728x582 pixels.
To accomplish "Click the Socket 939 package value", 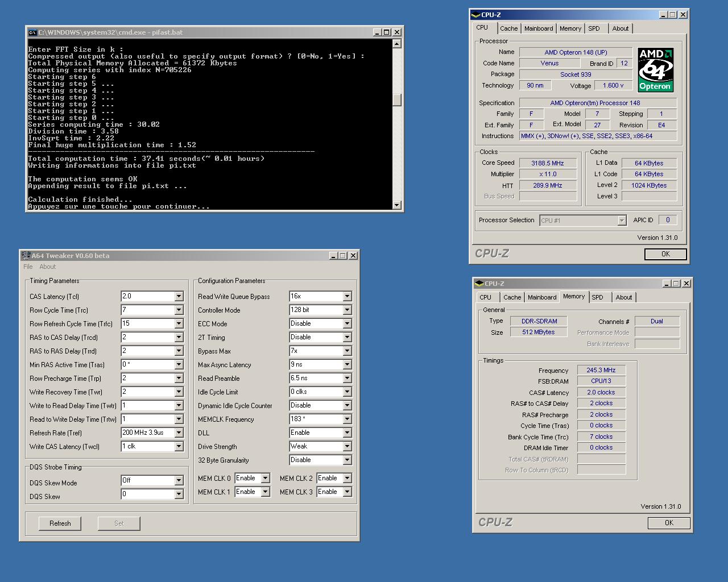I will pos(576,74).
